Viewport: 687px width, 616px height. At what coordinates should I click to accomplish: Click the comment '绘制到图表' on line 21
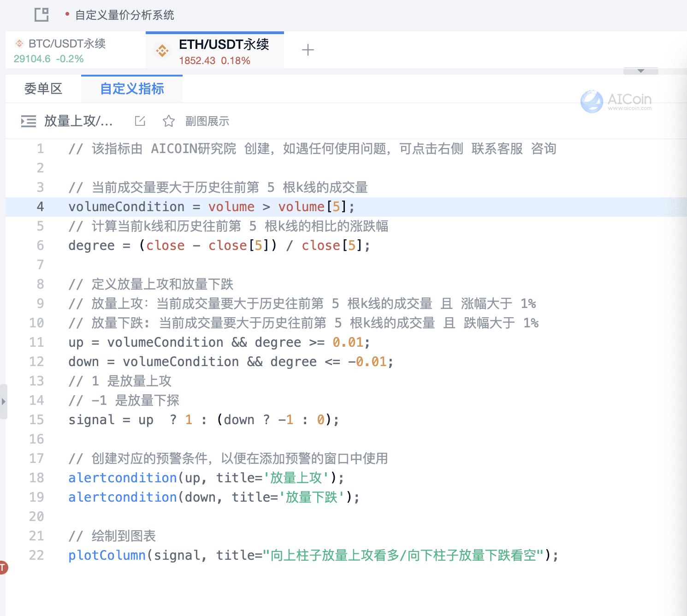pos(112,536)
